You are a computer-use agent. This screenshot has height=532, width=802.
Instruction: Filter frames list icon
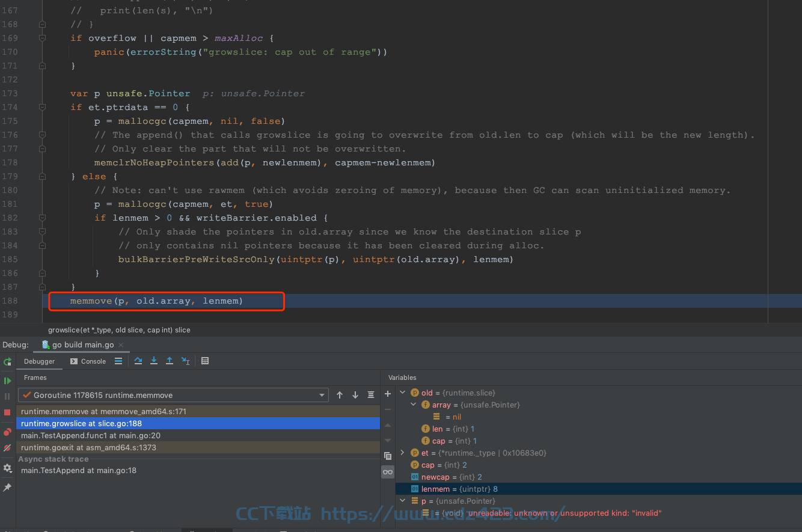(x=371, y=395)
